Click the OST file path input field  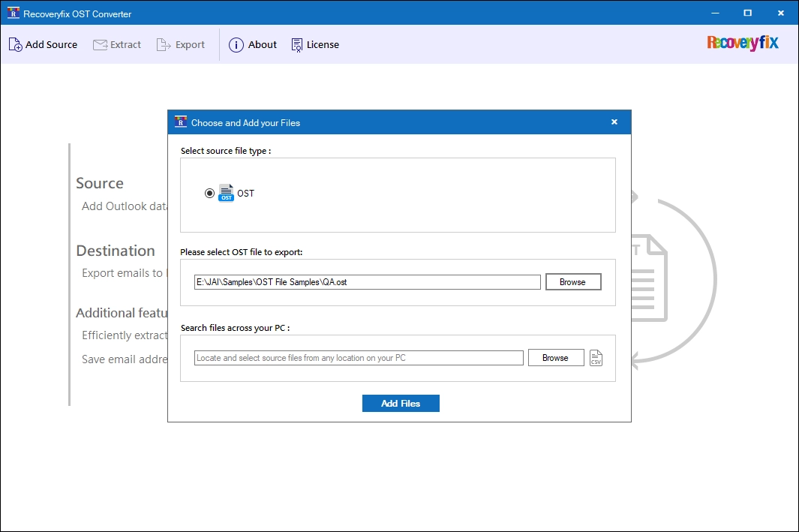tap(367, 282)
